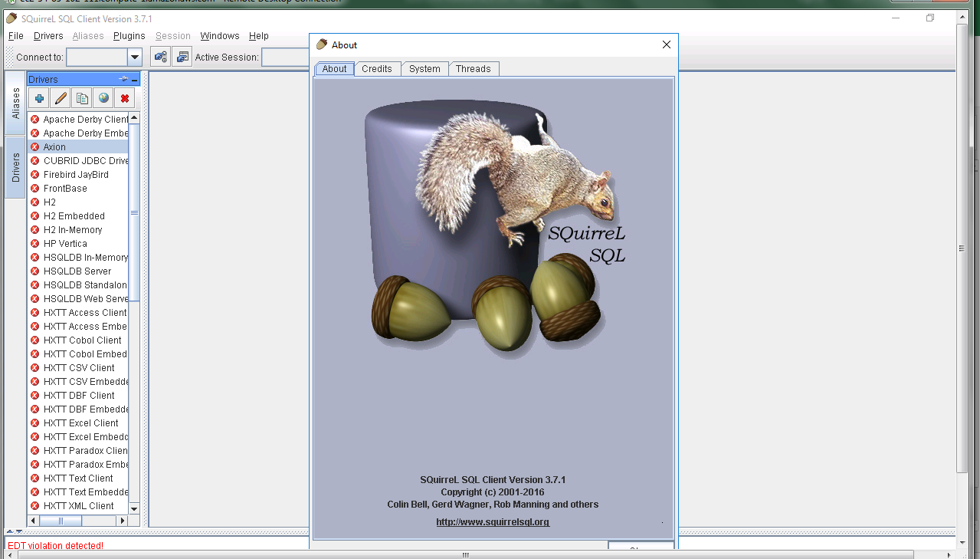
Task: Select the Aliases side tab
Action: click(x=16, y=103)
